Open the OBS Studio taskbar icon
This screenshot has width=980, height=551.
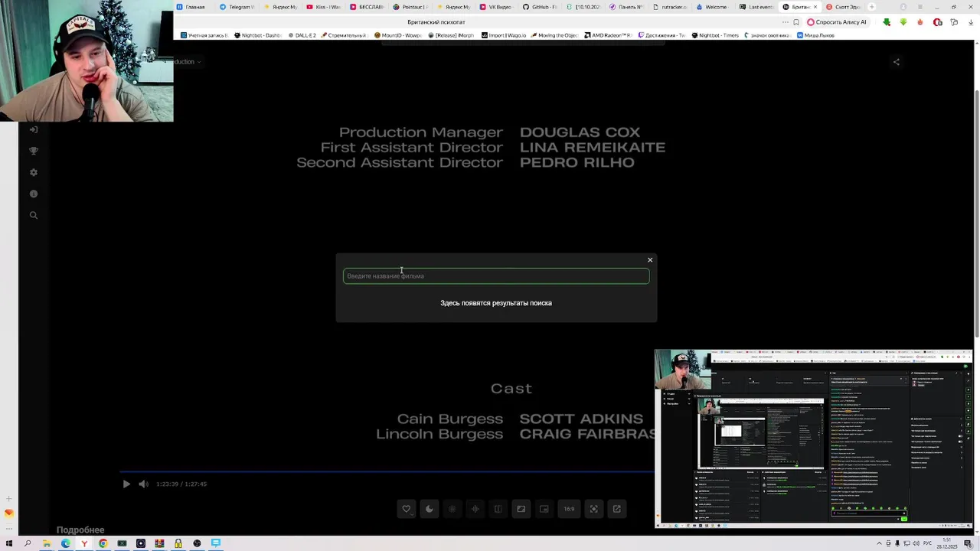[197, 543]
